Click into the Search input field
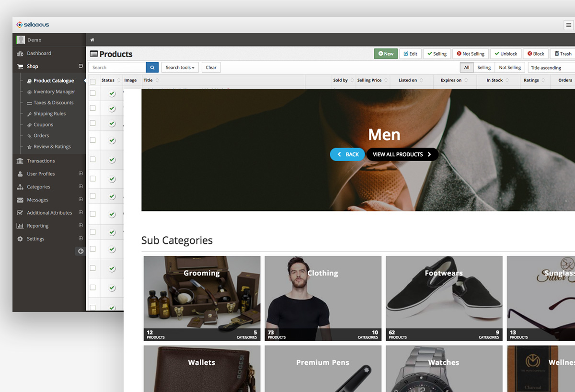The height and width of the screenshot is (392, 575). (x=117, y=68)
